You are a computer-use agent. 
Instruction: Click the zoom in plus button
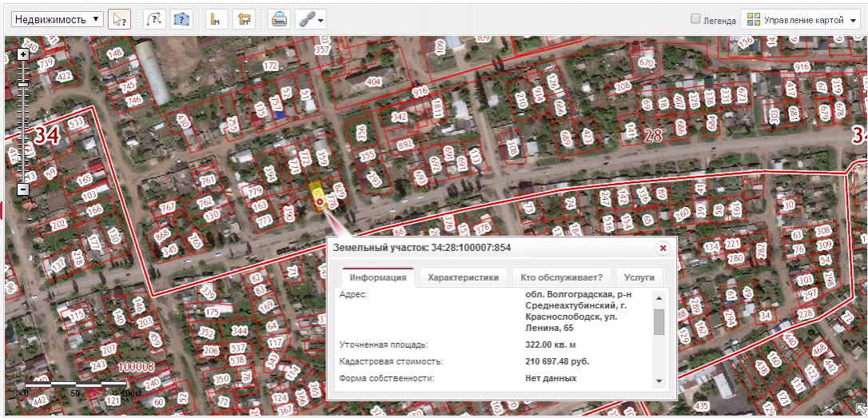[x=22, y=55]
